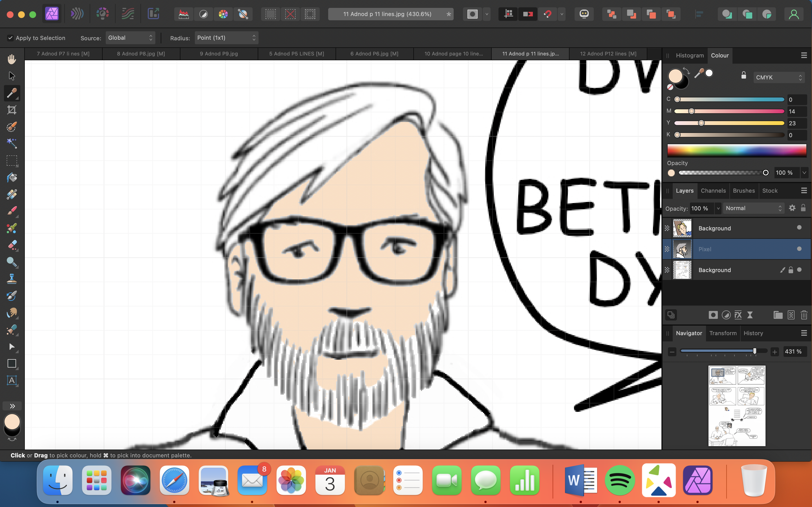Toggle visibility of the Pixel layer
Image resolution: width=812 pixels, height=507 pixels.
pyautogui.click(x=799, y=249)
